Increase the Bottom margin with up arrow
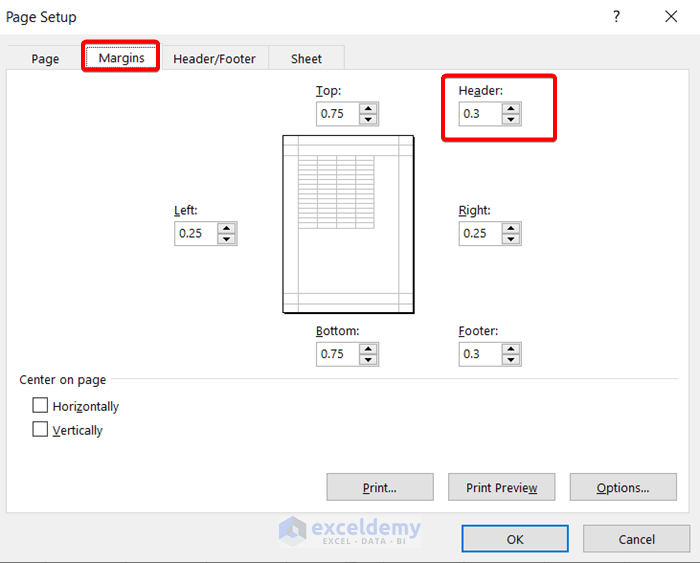Screen dimensions: 700x563 (368, 349)
